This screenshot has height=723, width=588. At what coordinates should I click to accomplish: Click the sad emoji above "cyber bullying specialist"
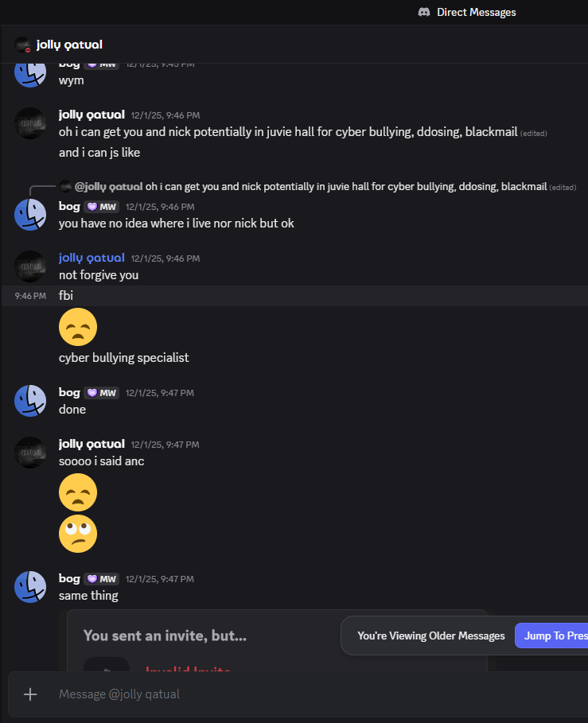coord(78,327)
